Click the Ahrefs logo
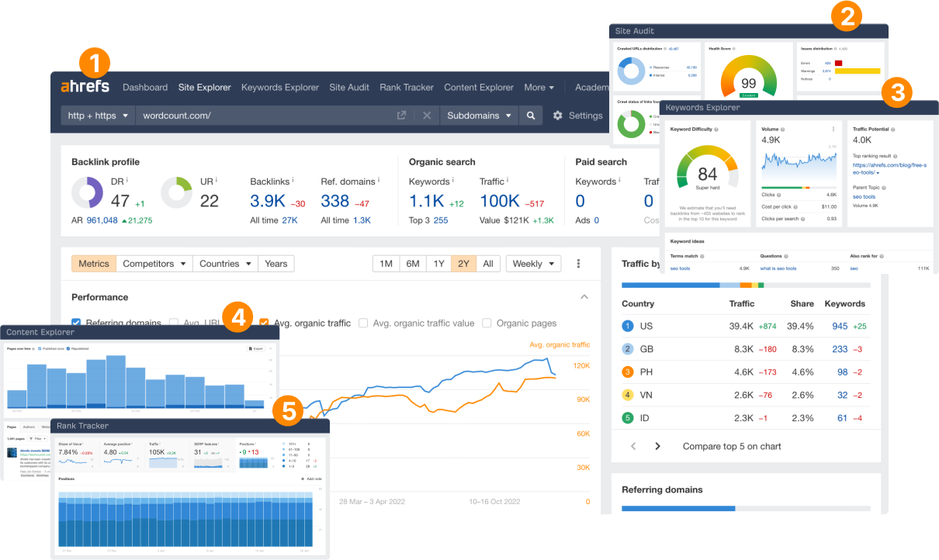This screenshot has height=560, width=939. tap(85, 86)
